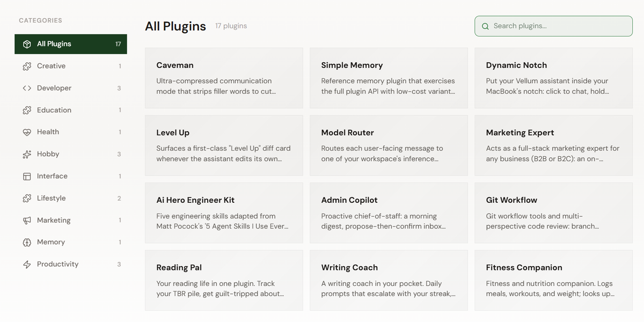Click the All Plugins box icon

pos(27,44)
